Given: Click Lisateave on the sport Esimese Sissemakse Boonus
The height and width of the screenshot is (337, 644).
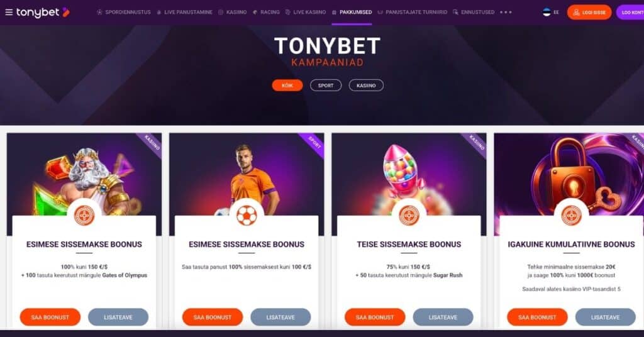Looking at the screenshot, I should click(x=280, y=318).
